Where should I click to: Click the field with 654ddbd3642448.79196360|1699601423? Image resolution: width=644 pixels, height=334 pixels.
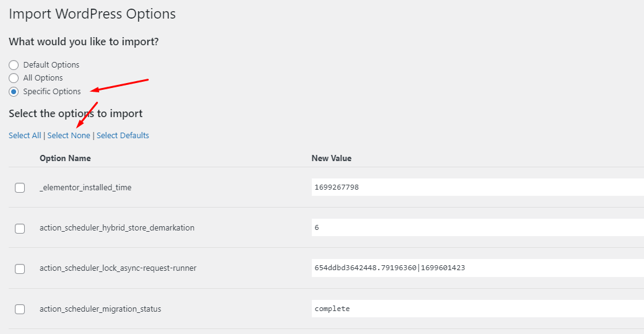coord(478,268)
